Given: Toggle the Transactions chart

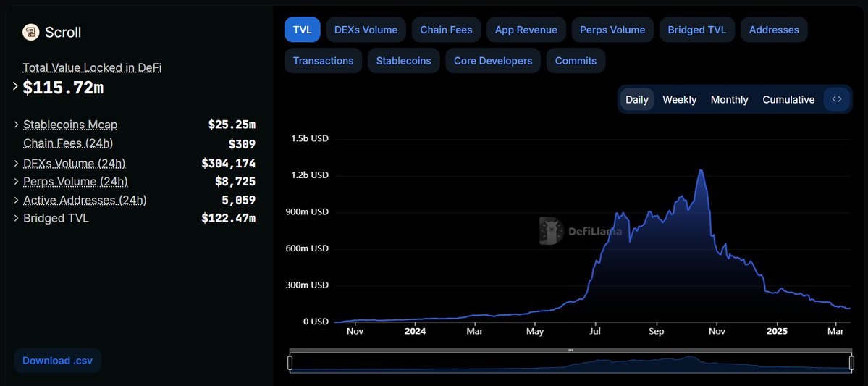Looking at the screenshot, I should click(x=324, y=61).
